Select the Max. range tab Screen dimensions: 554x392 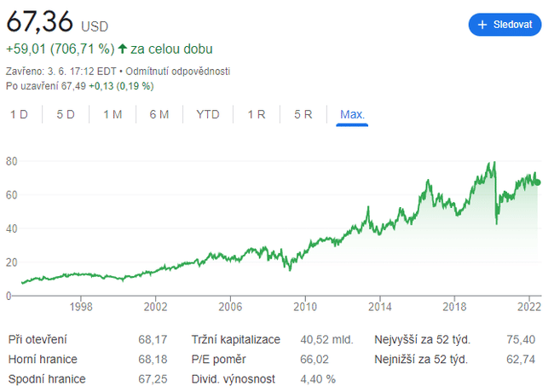352,114
